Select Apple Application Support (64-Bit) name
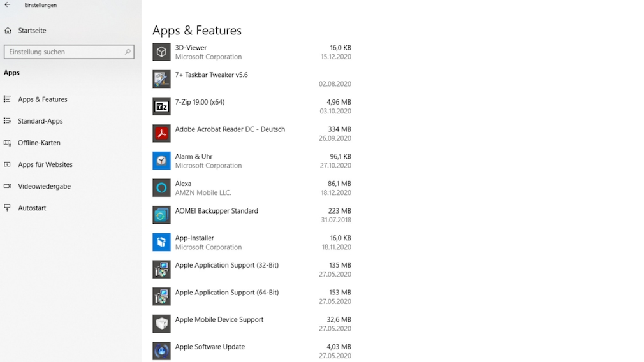 227,293
